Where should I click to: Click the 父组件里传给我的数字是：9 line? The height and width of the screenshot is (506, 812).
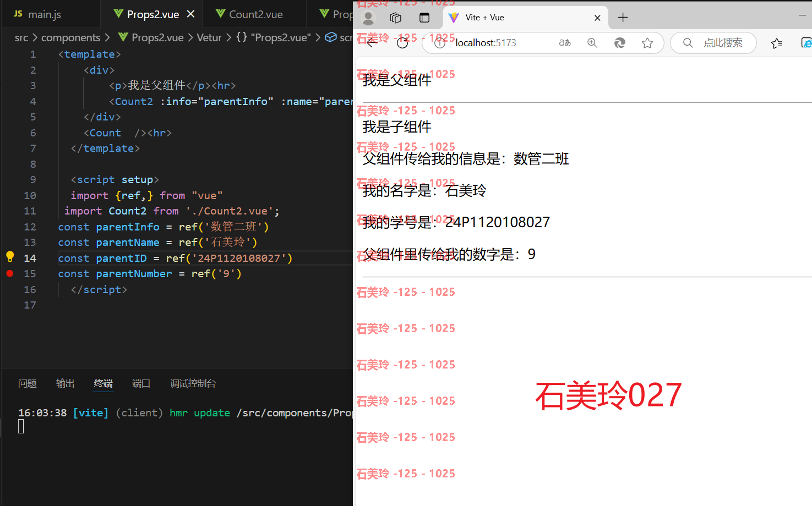point(449,254)
